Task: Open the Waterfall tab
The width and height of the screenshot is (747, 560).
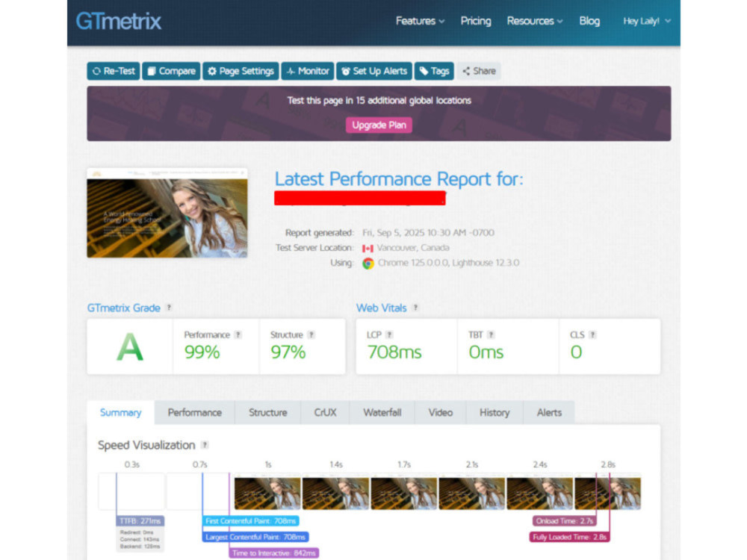Action: [382, 412]
